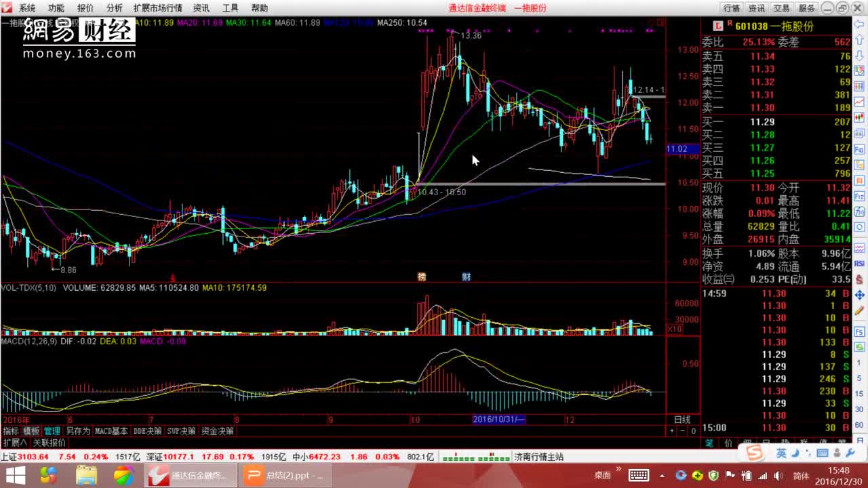Image resolution: width=868 pixels, height=488 pixels.
Task: Click the stock code 601038 一拖股份 header
Action: [774, 26]
